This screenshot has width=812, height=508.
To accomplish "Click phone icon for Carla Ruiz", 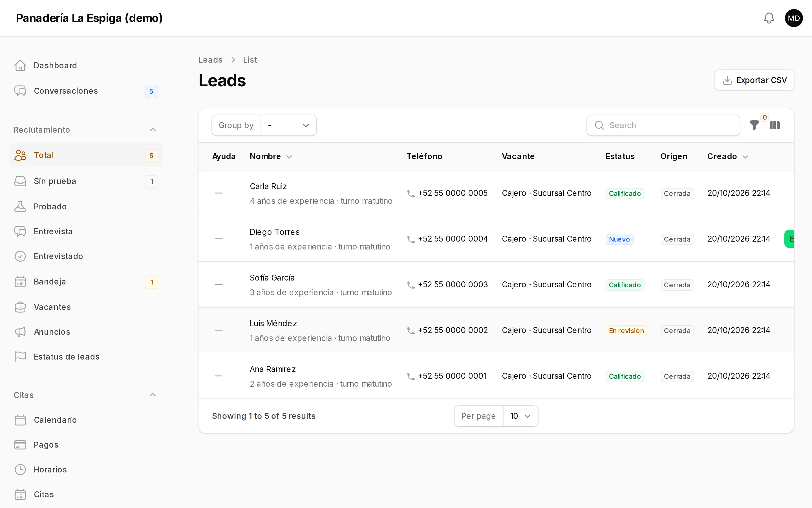I will point(411,194).
